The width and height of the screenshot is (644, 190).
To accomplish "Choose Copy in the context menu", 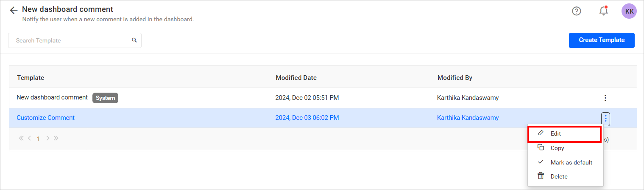I will pyautogui.click(x=557, y=148).
